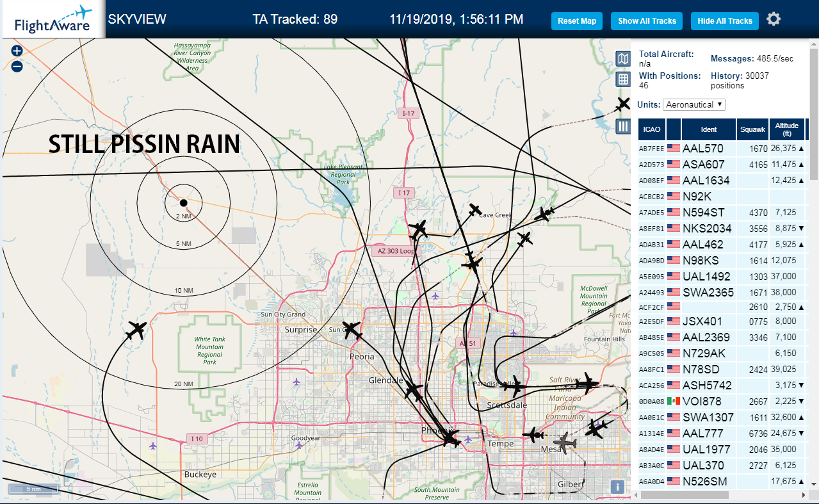Select the aircraft over Phoenix downtown
819x504 pixels.
(x=450, y=439)
